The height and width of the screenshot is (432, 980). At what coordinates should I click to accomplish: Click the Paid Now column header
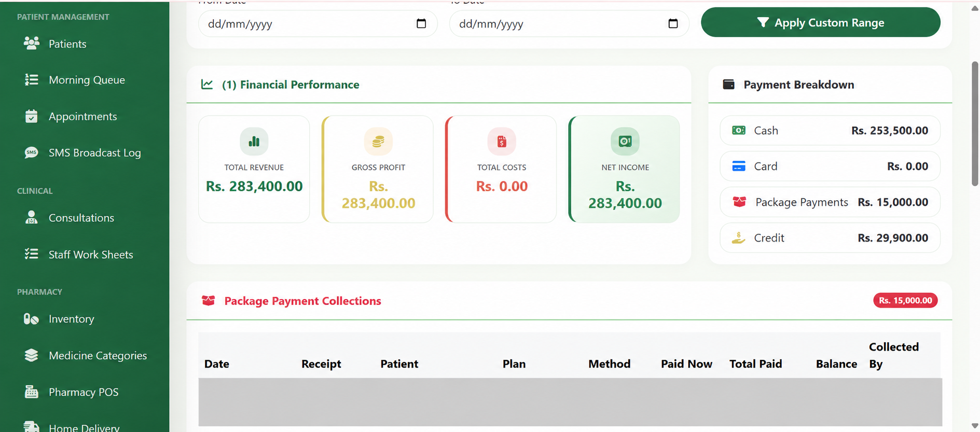pos(686,364)
